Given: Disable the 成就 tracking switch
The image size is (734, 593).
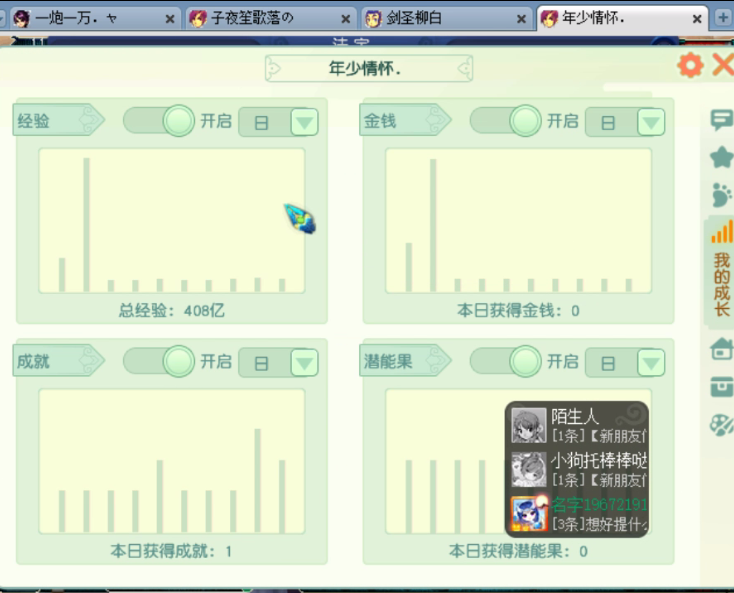Looking at the screenshot, I should pos(159,361).
